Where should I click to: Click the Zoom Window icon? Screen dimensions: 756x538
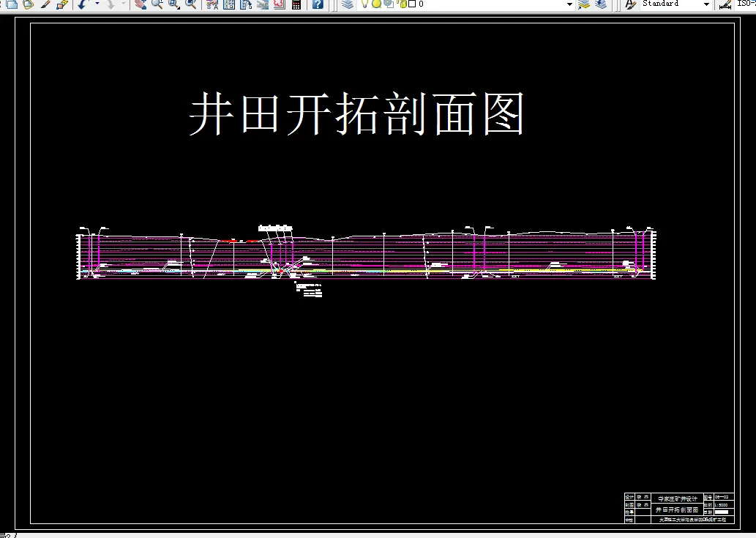(x=173, y=4)
